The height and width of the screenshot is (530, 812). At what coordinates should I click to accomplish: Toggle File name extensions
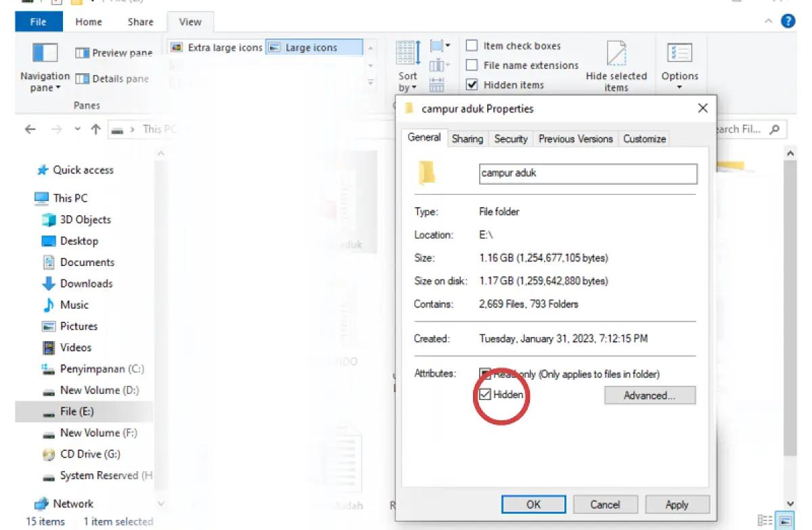point(471,65)
